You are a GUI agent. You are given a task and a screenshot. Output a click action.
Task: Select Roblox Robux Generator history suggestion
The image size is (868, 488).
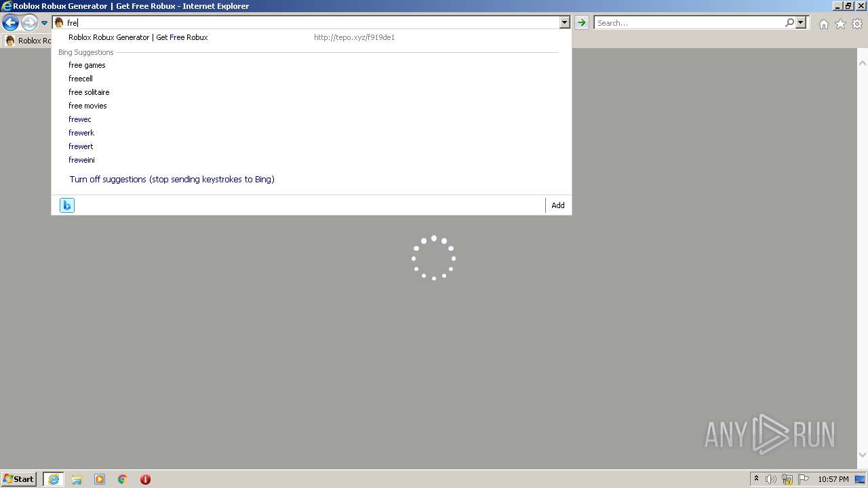[x=138, y=37]
